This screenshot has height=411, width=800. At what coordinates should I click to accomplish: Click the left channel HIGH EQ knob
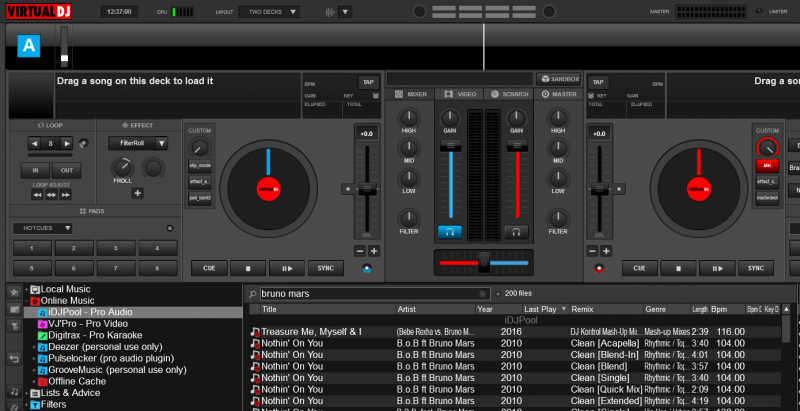408,118
